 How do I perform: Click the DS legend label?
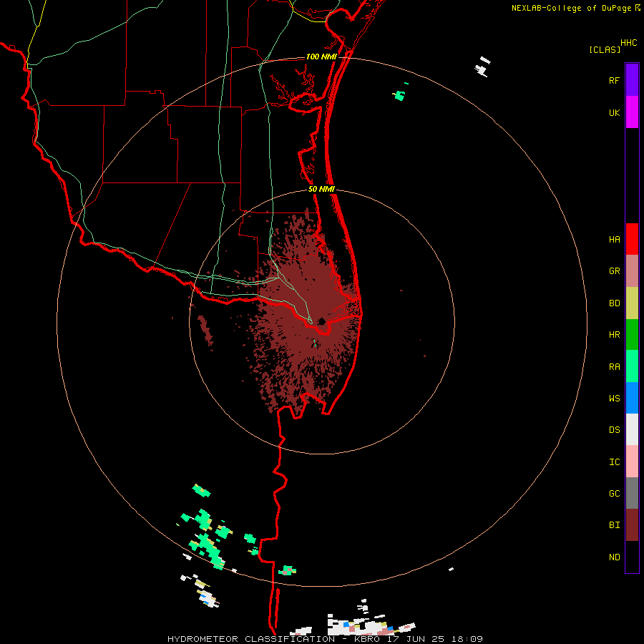[x=614, y=430]
